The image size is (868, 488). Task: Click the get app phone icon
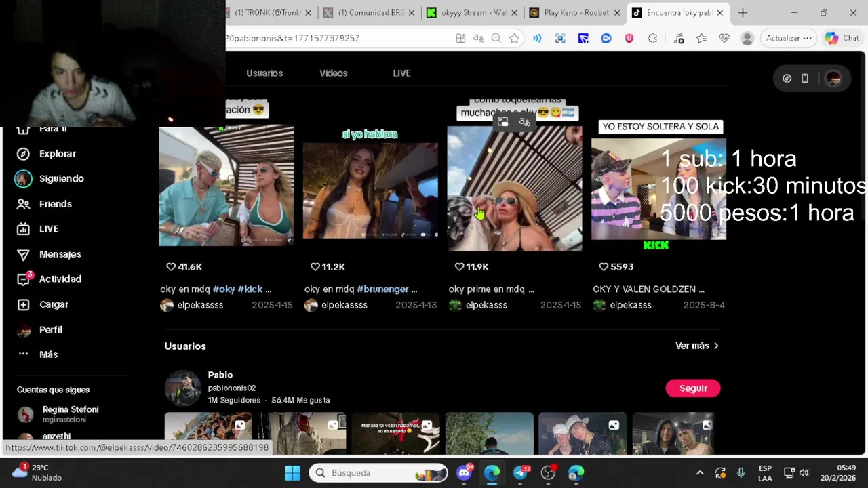[805, 79]
